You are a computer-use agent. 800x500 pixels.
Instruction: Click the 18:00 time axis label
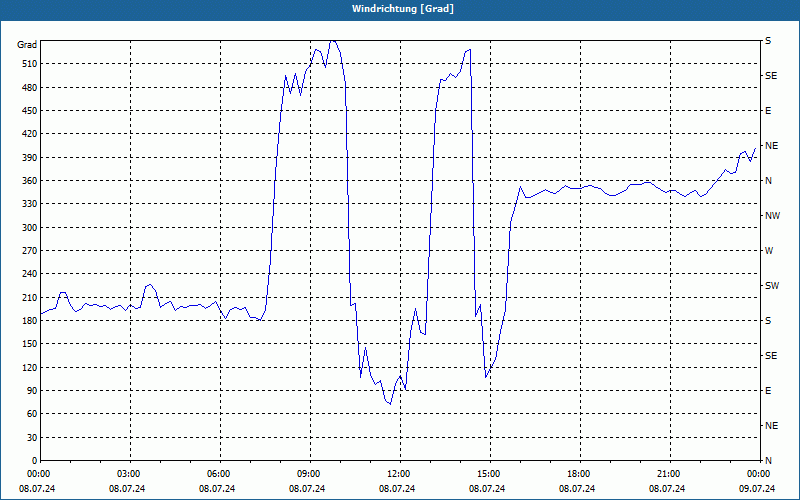(x=577, y=474)
